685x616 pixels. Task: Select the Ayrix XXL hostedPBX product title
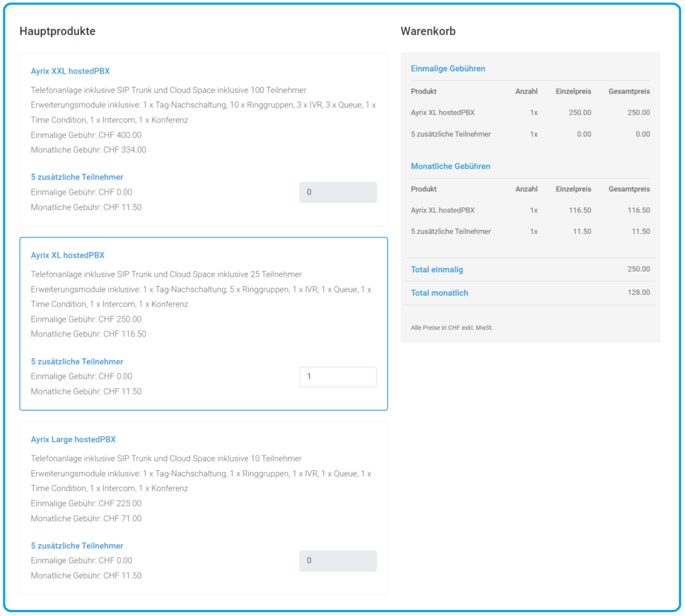(x=70, y=71)
